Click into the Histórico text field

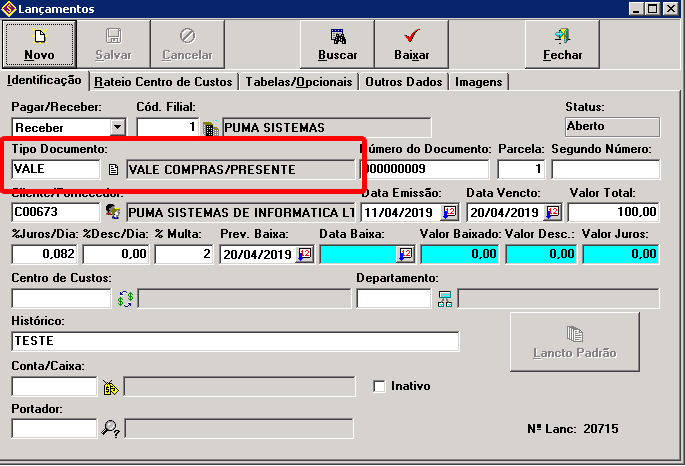click(235, 342)
